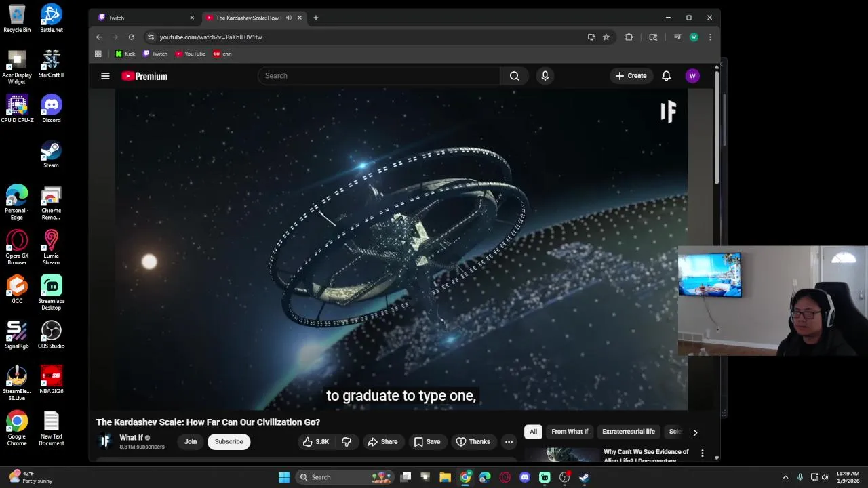This screenshot has height=488, width=868.
Task: Open the YouTube account avatar menu
Action: (692, 76)
